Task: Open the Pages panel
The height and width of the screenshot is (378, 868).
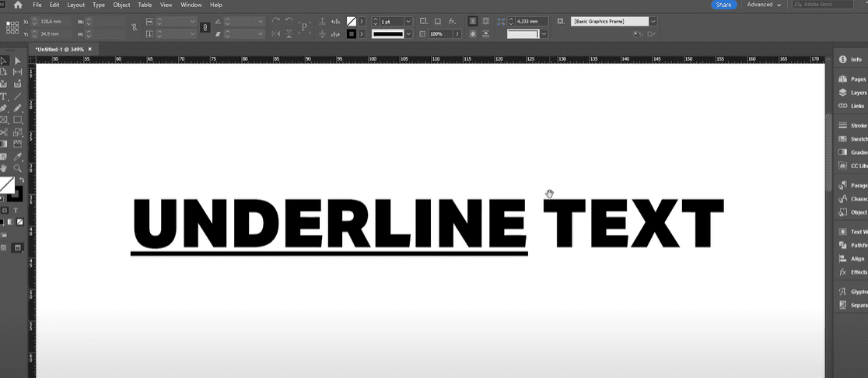Action: pyautogui.click(x=852, y=79)
